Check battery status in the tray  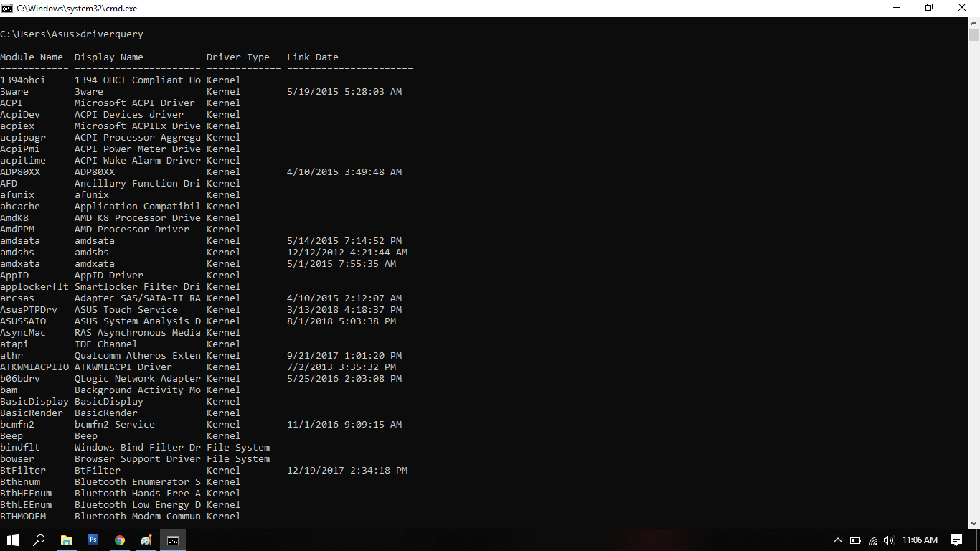pyautogui.click(x=855, y=540)
